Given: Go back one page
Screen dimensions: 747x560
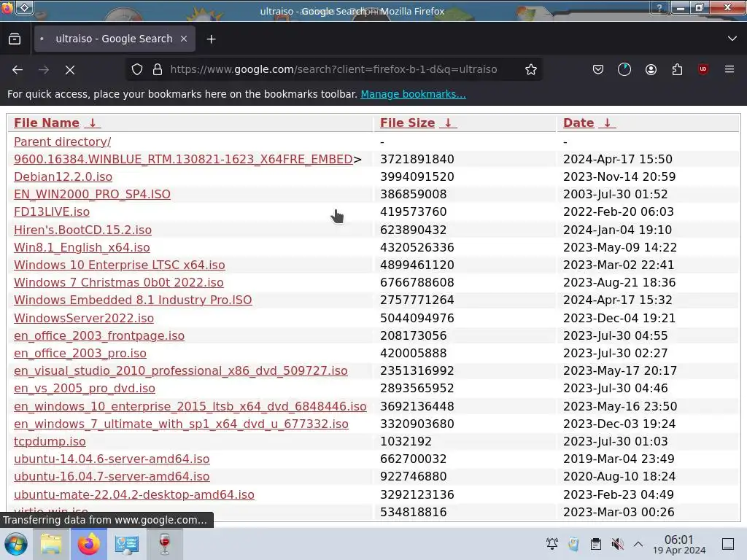Looking at the screenshot, I should pyautogui.click(x=18, y=69).
